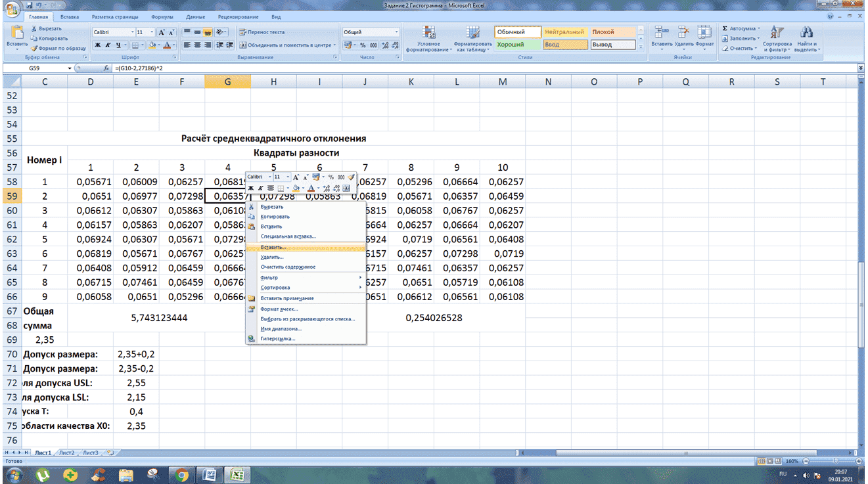Choose 'Формат ячеек...' in the context menu
Screen dimensions: 868x484
coord(279,309)
